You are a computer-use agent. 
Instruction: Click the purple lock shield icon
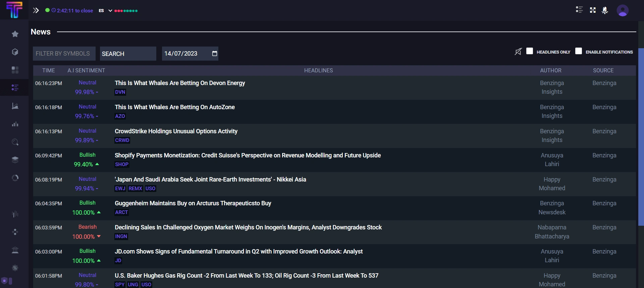[4, 280]
